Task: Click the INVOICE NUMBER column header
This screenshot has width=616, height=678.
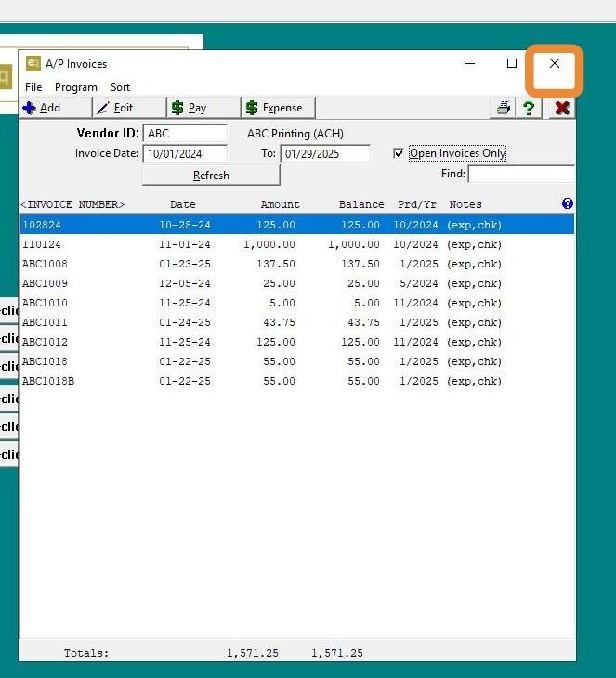Action: [x=72, y=204]
